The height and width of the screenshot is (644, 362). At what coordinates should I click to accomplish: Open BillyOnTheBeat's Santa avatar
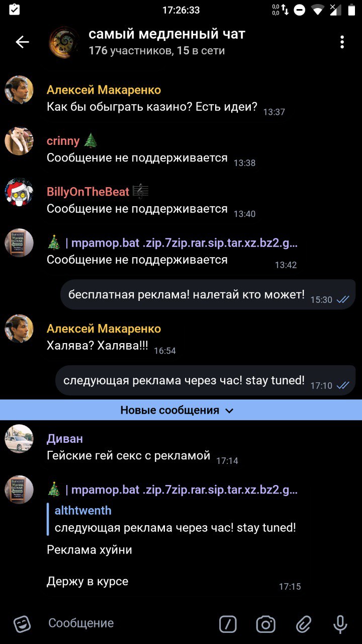coord(19,192)
